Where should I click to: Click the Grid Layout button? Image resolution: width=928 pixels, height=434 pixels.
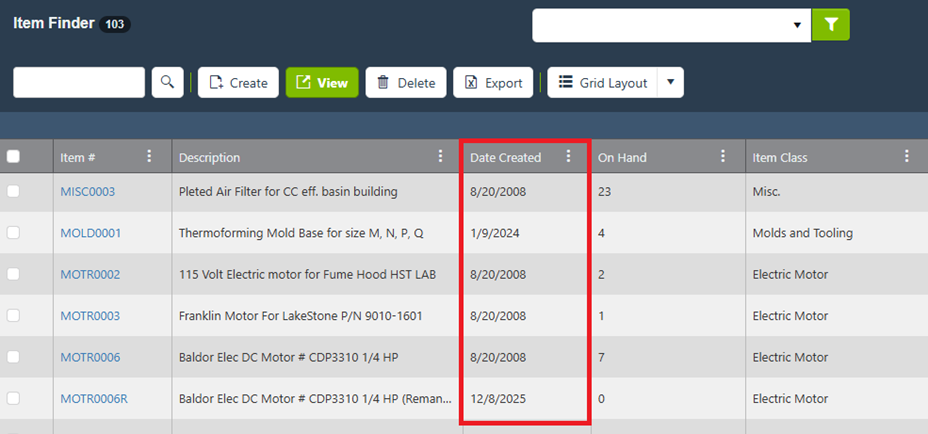(602, 82)
